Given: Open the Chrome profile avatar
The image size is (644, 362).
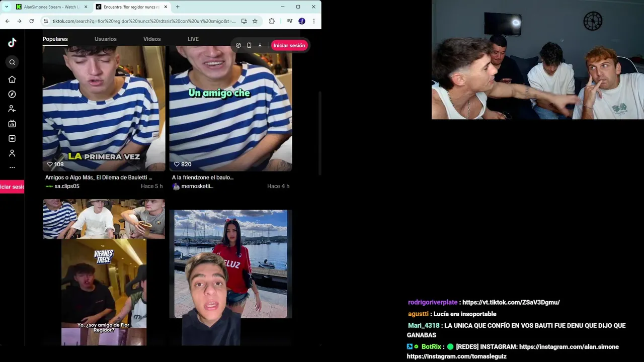Looking at the screenshot, I should (x=302, y=21).
